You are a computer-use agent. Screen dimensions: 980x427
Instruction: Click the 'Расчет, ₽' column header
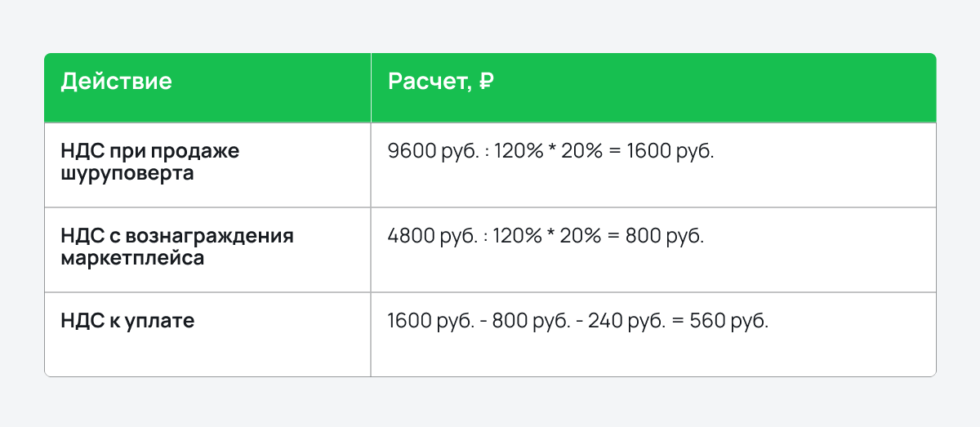tap(441, 82)
